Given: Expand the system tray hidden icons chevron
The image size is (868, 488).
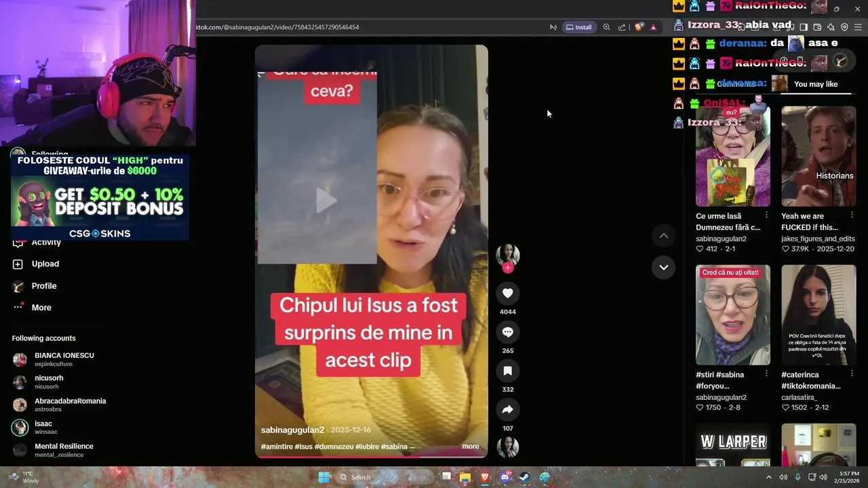Looking at the screenshot, I should click(768, 477).
